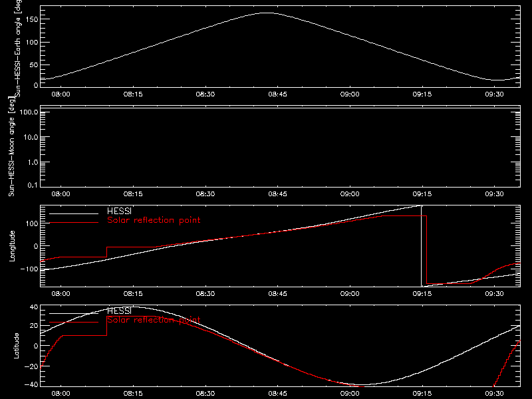The image size is (532, 399).
Task: Click the 08:45 tick label under the top plot
Action: [x=277, y=94]
